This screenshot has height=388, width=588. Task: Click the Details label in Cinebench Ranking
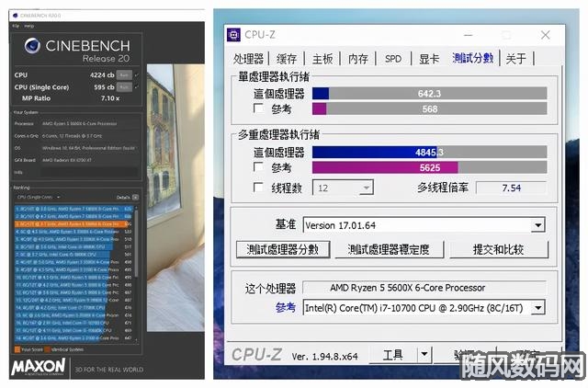123,197
